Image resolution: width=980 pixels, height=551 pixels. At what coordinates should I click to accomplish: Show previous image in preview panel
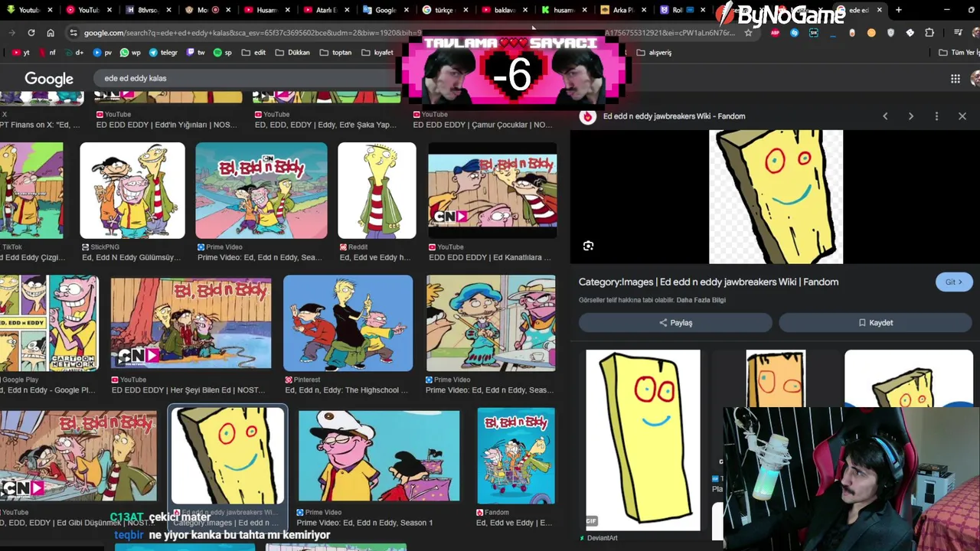click(x=885, y=116)
